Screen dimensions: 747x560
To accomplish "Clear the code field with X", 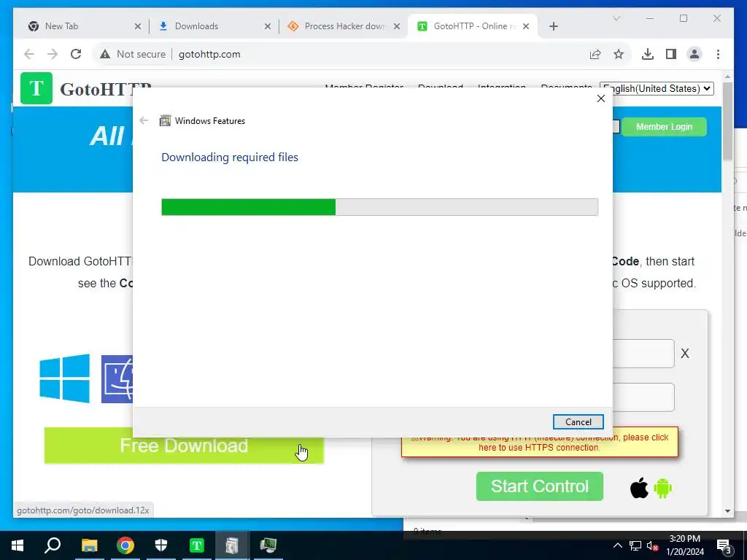I will [684, 354].
